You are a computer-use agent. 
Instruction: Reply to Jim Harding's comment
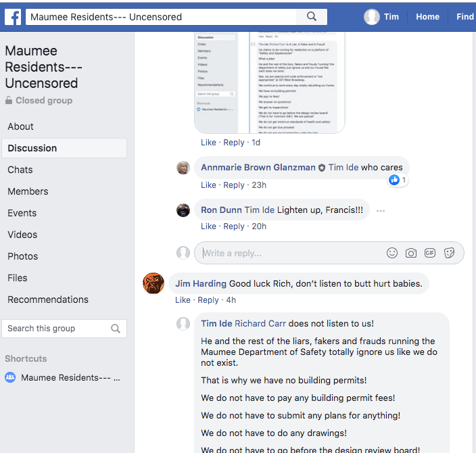[x=208, y=300]
